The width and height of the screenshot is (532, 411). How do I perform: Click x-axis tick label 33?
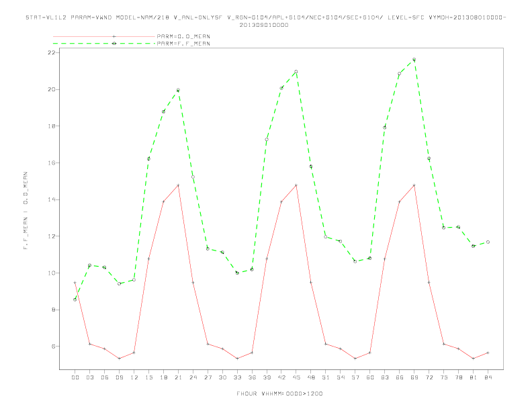tap(237, 377)
